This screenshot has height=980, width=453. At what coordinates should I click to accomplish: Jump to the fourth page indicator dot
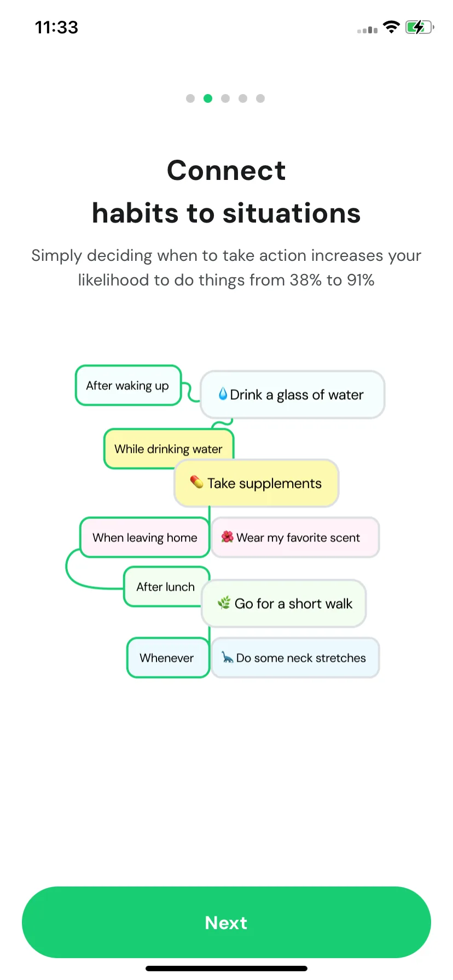[x=243, y=98]
